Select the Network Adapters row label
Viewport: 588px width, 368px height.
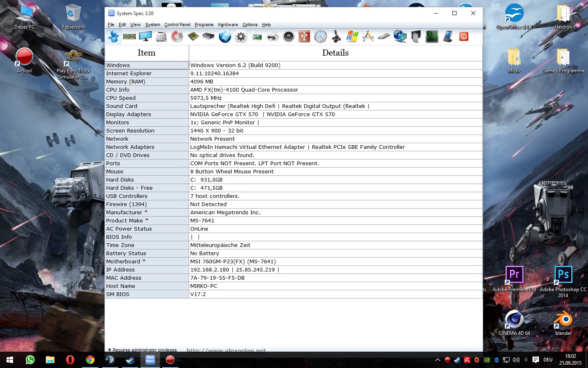pyautogui.click(x=147, y=147)
